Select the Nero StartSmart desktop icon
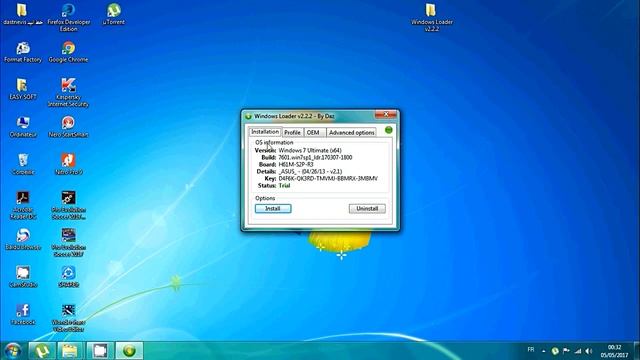Viewport: 640px width, 360px height. [x=68, y=127]
